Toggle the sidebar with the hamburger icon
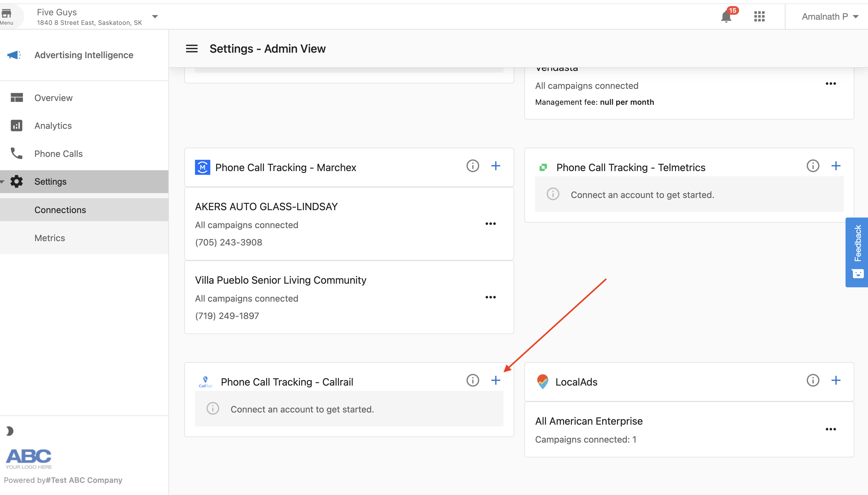This screenshot has height=495, width=868. [192, 48]
